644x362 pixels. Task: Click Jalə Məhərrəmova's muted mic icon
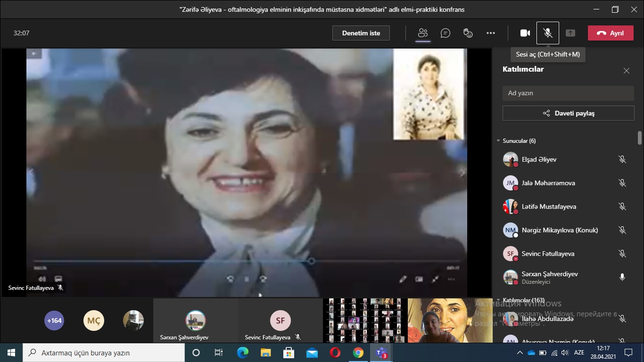coord(622,183)
